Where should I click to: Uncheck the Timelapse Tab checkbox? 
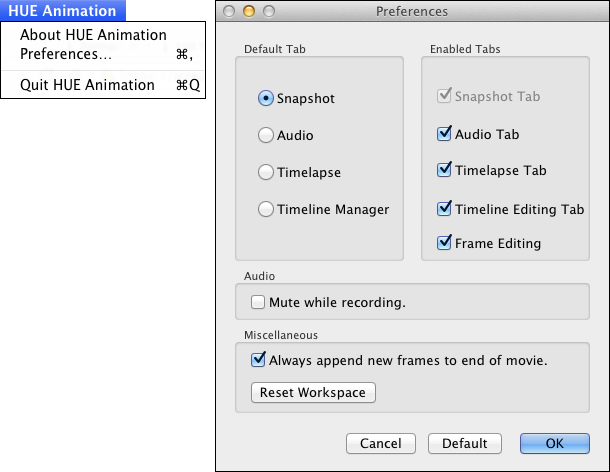[444, 170]
